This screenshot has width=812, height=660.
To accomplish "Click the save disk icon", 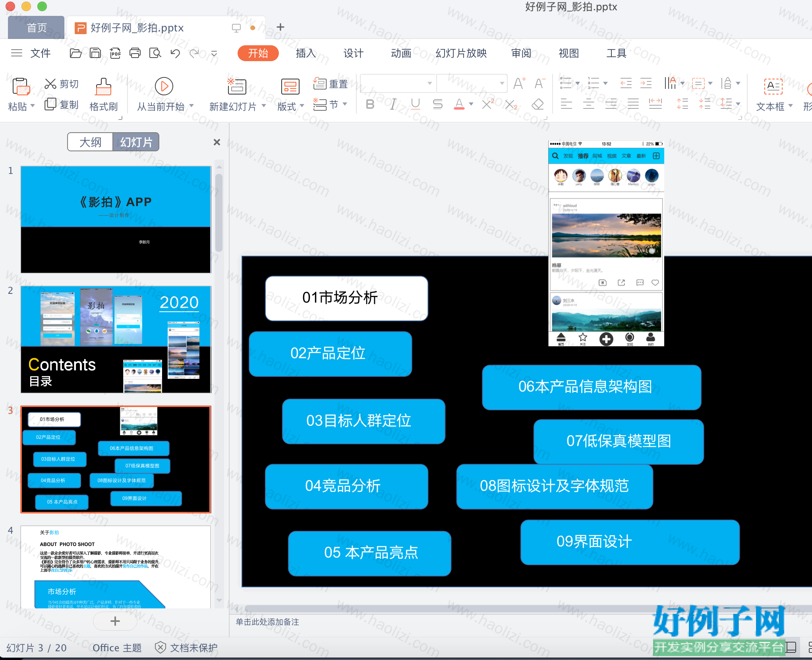I will (x=95, y=53).
